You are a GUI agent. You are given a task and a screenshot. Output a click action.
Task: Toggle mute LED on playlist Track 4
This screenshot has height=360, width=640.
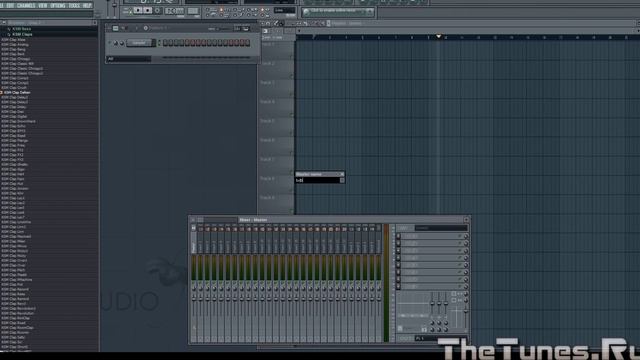coord(291,115)
